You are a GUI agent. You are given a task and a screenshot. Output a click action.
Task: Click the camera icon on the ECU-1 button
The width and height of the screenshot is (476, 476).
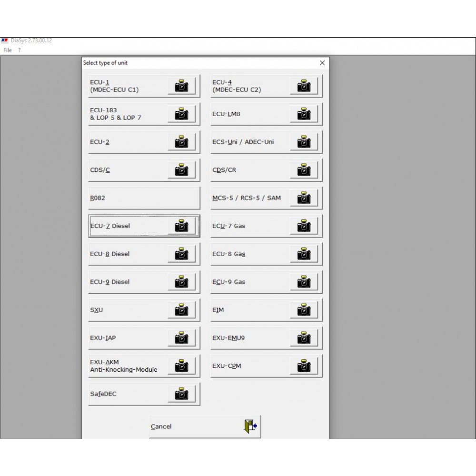[x=181, y=86]
